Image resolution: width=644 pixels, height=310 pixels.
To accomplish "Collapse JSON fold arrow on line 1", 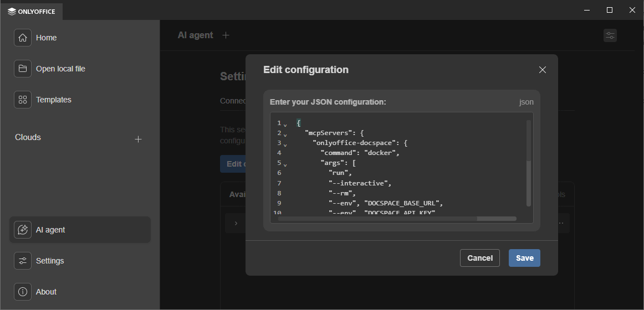I will (x=285, y=125).
